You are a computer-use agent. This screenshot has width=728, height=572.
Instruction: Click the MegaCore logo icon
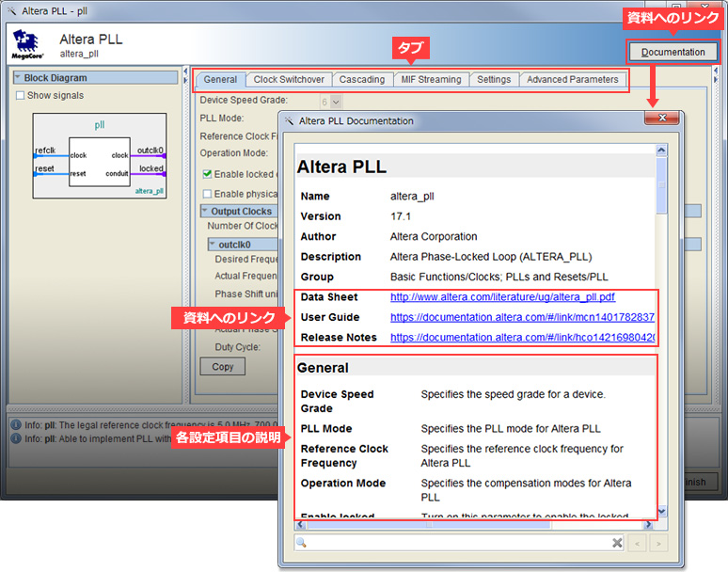pyautogui.click(x=27, y=44)
